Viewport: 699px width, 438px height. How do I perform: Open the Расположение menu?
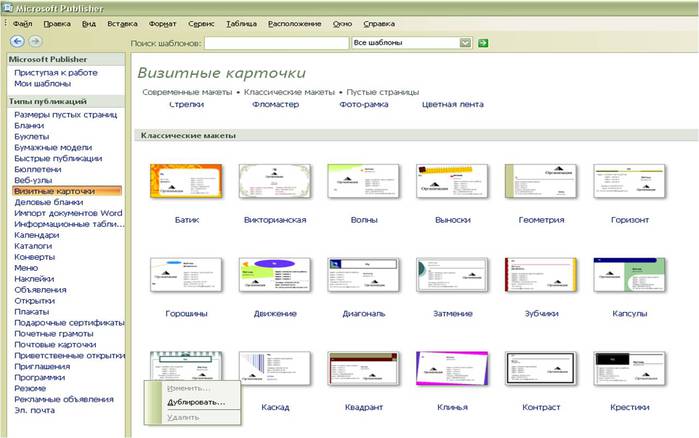pos(295,24)
